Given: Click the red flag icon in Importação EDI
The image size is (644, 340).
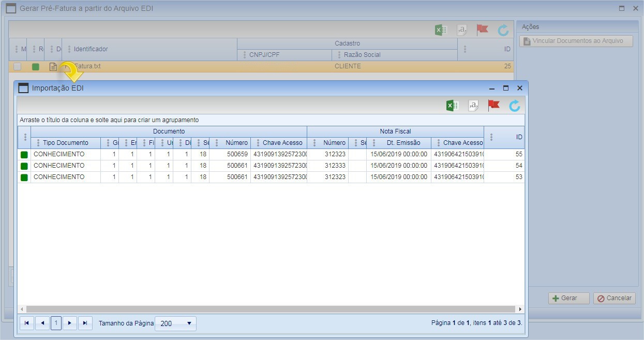Looking at the screenshot, I should (493, 106).
